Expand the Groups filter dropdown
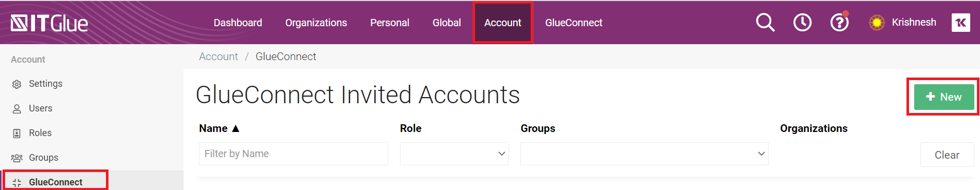Viewport: 980px width, 190px height. [x=644, y=154]
